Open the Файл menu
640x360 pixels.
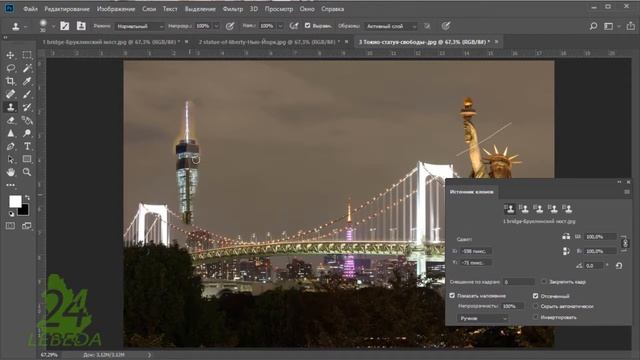point(30,9)
